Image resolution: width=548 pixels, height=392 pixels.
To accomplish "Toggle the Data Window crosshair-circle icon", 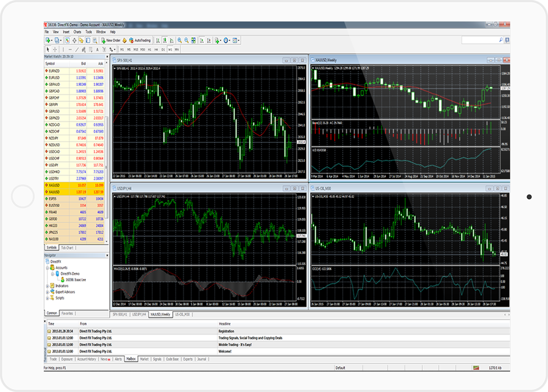I will pos(74,40).
